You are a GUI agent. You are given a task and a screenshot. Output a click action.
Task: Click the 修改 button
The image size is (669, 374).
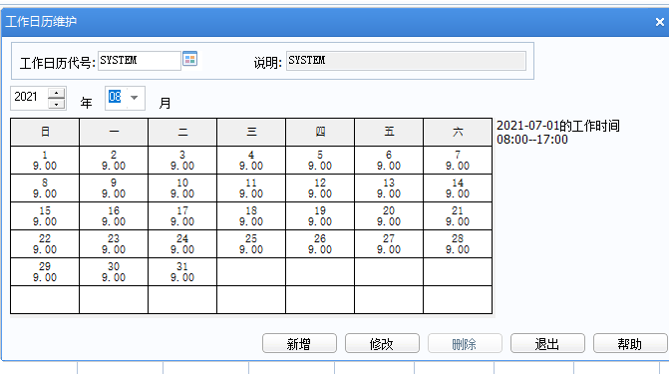coord(382,343)
